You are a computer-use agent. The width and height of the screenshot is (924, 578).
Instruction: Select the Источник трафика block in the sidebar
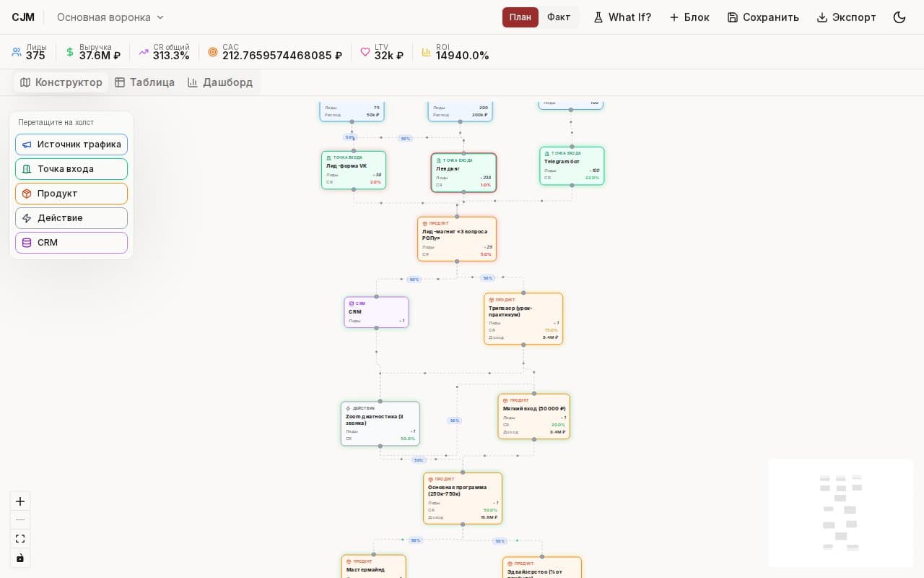71,144
